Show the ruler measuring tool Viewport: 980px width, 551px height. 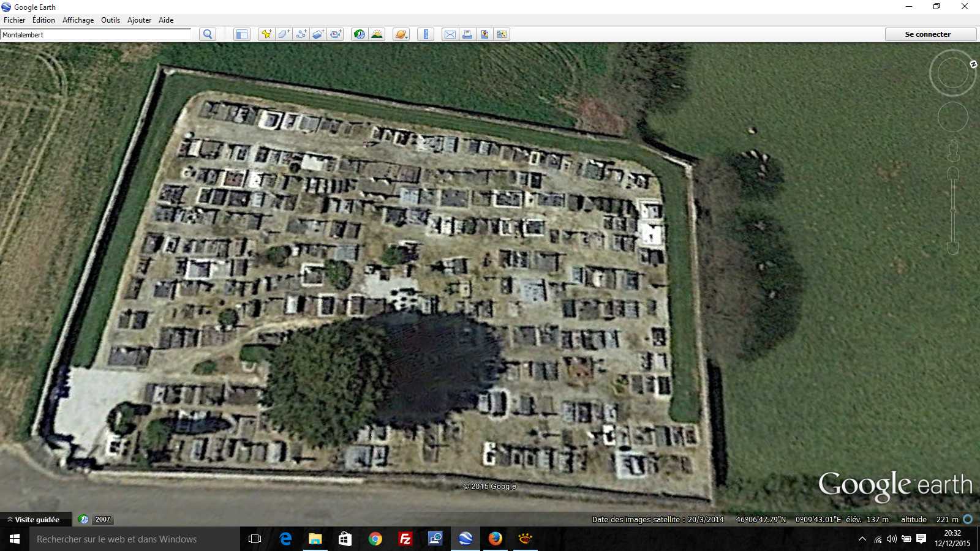click(x=426, y=34)
